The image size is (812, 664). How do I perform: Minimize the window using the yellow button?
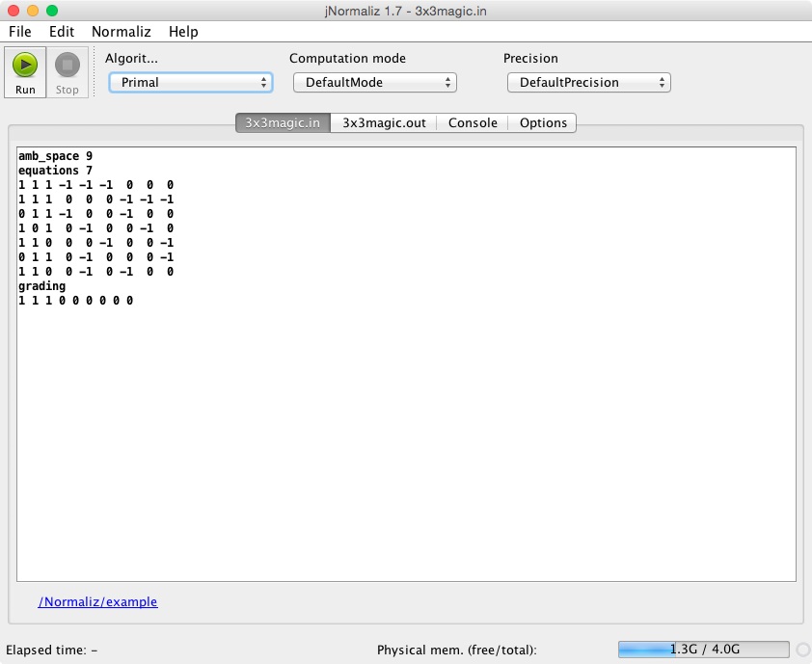[x=33, y=11]
